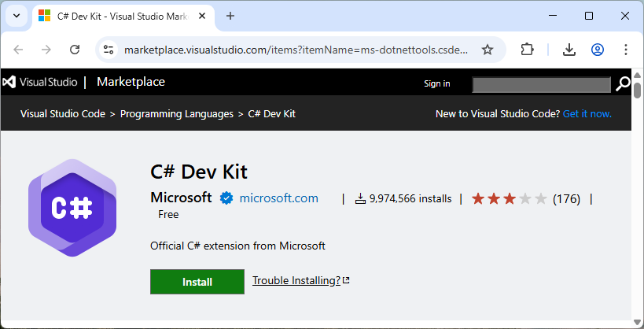644x329 pixels.
Task: Go back to the previous page
Action: coord(19,50)
